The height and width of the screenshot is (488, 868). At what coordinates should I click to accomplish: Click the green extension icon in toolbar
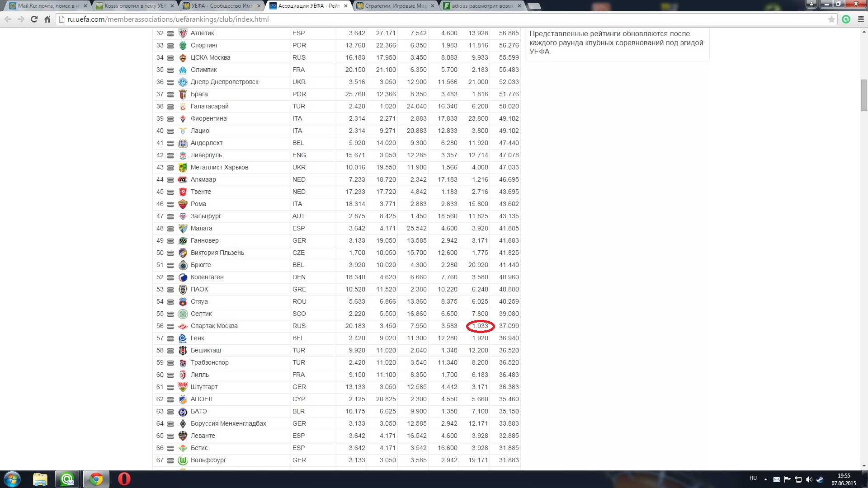tap(846, 19)
